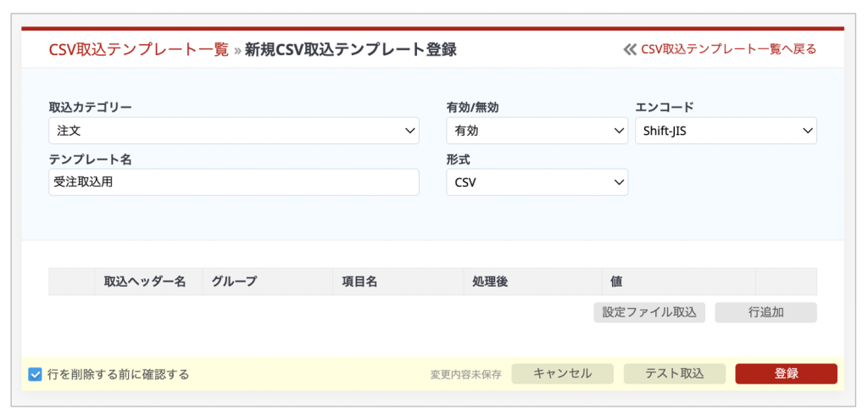Click the 設定ファイル取込 button
Viewport: 868px width, 420px height.
click(649, 312)
